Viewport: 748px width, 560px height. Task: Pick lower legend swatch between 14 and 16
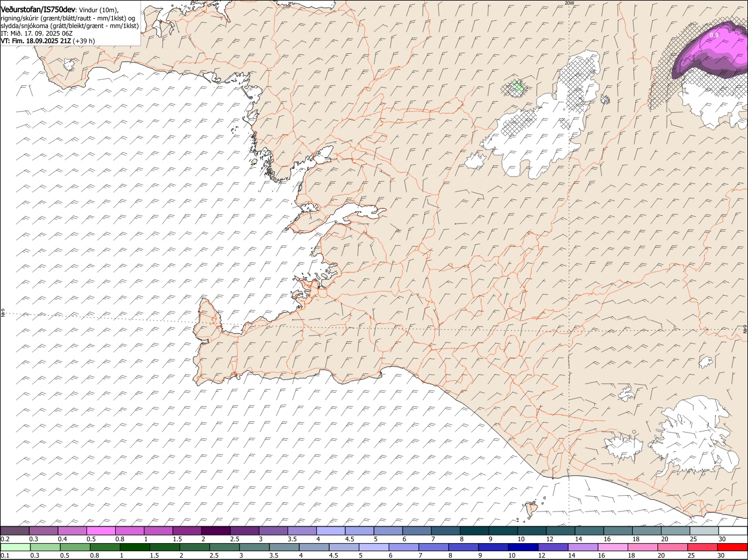coord(583,547)
